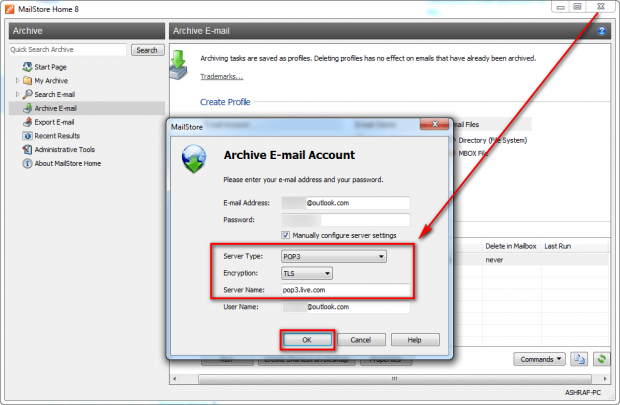Image resolution: width=620 pixels, height=405 pixels.
Task: Click the horizontal scrollbar track
Action: (x=394, y=379)
